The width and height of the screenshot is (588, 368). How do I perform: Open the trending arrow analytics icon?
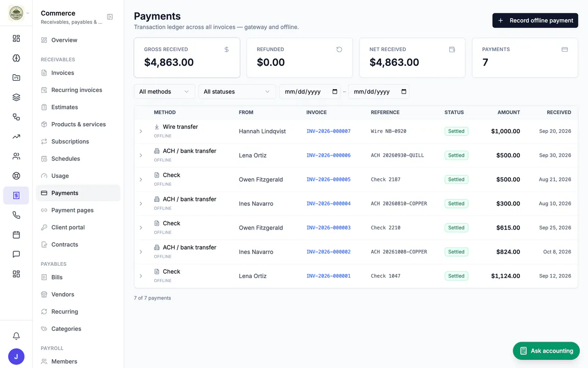pyautogui.click(x=16, y=136)
